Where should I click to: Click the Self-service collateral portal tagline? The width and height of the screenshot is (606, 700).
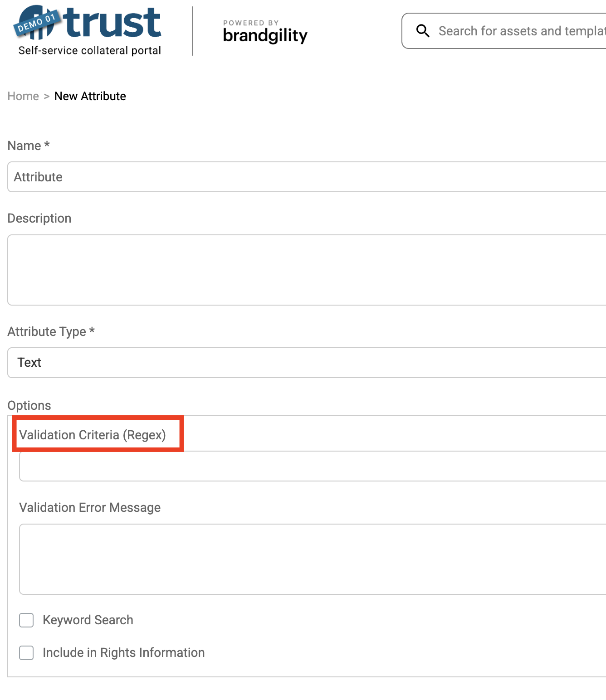(x=89, y=50)
